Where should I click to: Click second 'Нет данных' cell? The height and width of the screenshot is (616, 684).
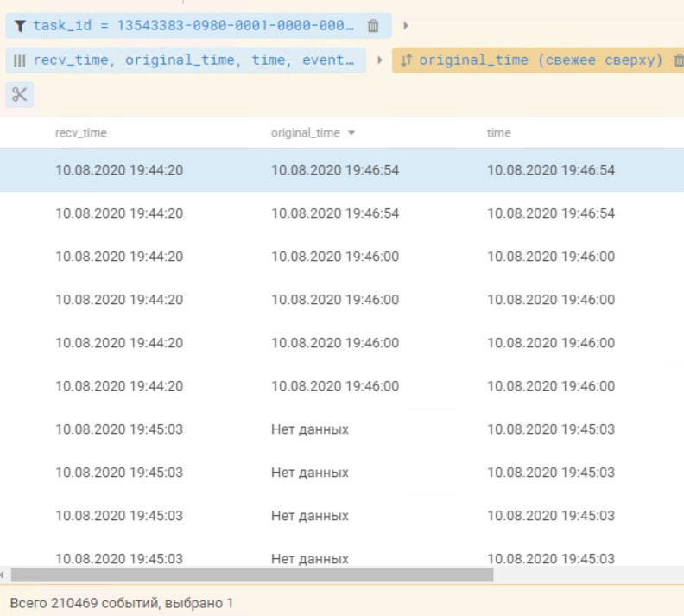click(x=310, y=473)
